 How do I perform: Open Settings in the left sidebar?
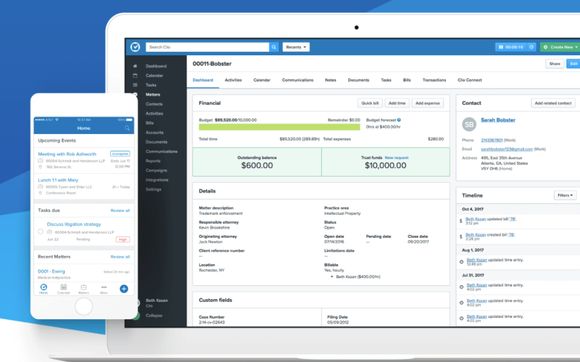[154, 189]
